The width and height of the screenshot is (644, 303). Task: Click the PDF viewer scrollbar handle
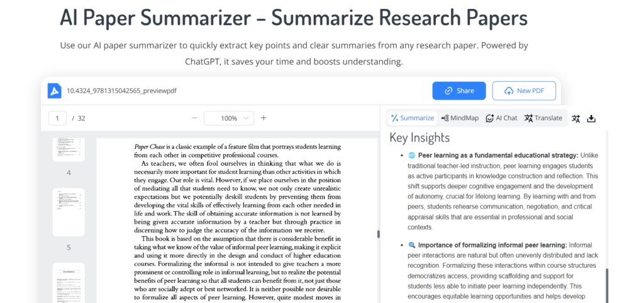point(378,234)
